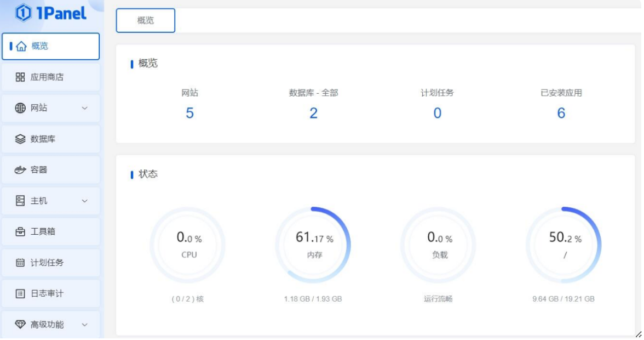Expand the 主机 submenu chevron
Viewport: 644px width, 340px height.
coord(85,201)
